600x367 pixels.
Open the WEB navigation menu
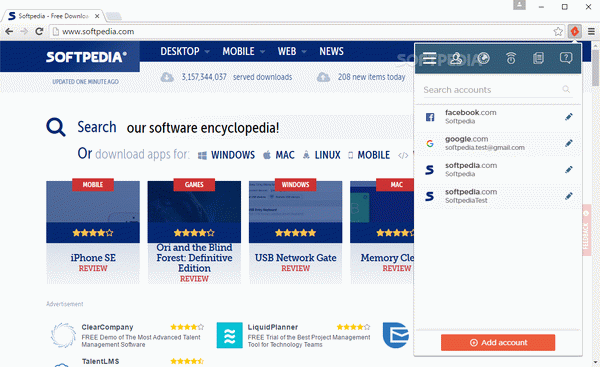[x=287, y=51]
